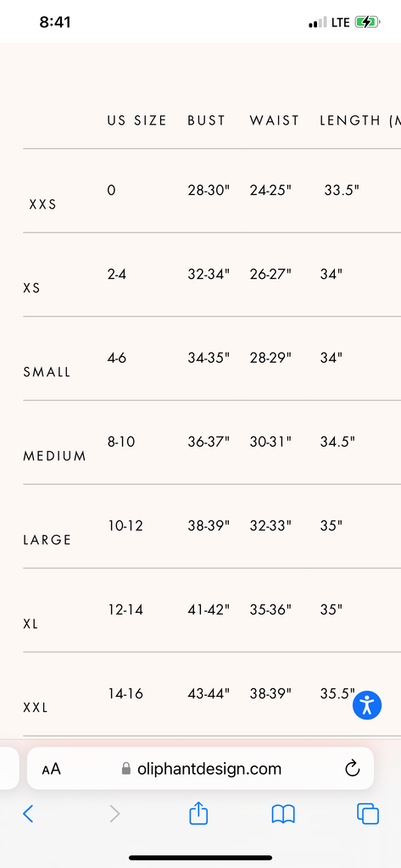Go back with the left chevron
Image resolution: width=401 pixels, height=868 pixels.
click(28, 814)
